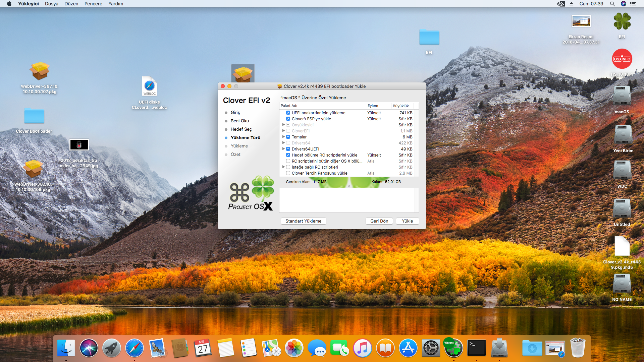Open the OSXINFO desktop icon
The width and height of the screenshot is (644, 362).
point(622,59)
